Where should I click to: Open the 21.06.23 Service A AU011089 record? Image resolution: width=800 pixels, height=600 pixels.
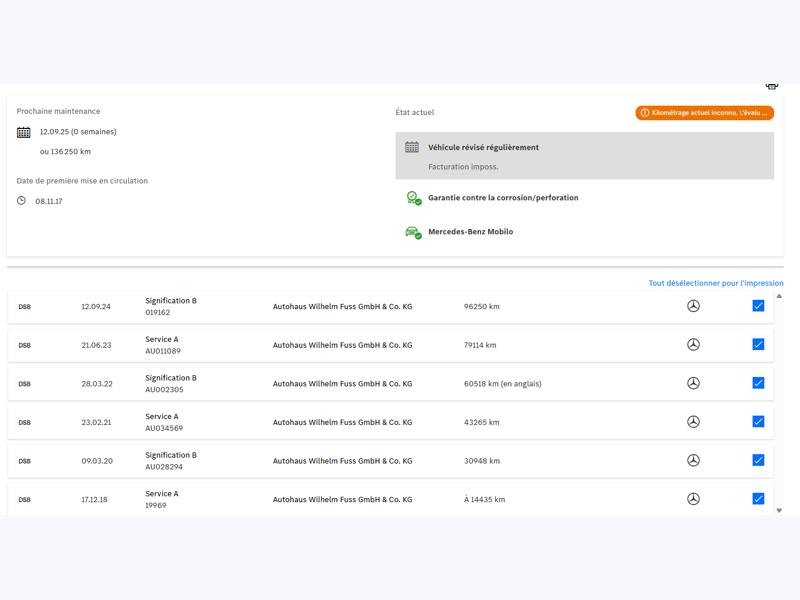pyautogui.click(x=162, y=345)
